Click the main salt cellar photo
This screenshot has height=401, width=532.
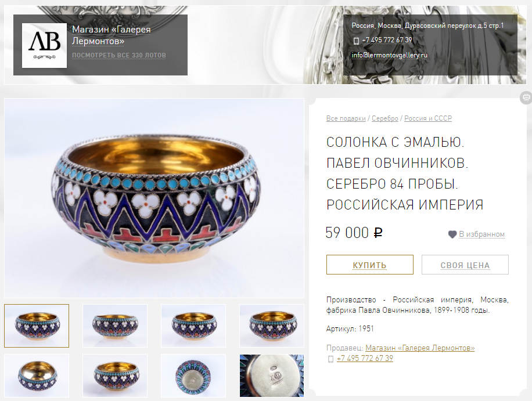coord(154,198)
